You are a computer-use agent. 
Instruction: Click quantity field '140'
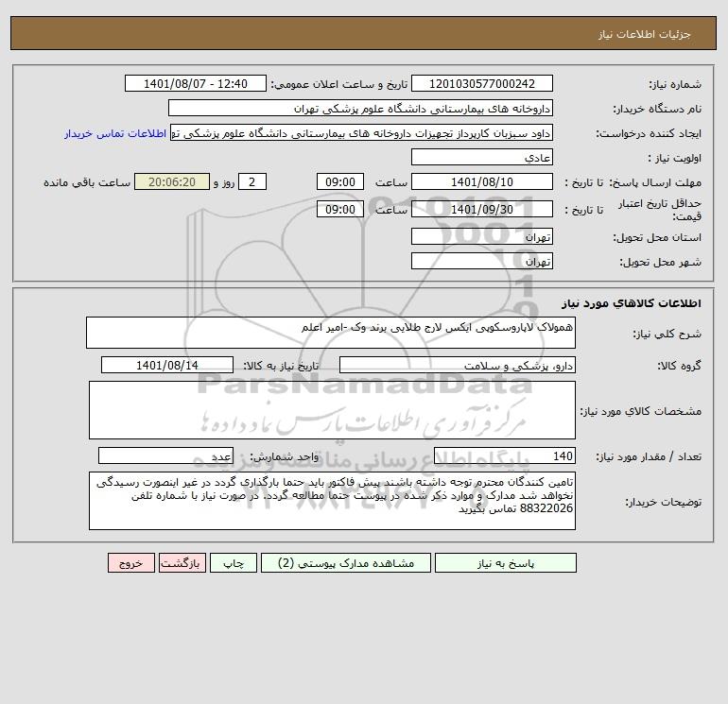click(x=505, y=455)
